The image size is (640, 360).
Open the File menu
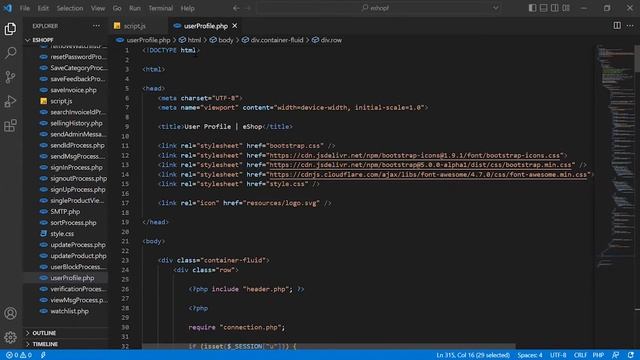(x=24, y=8)
